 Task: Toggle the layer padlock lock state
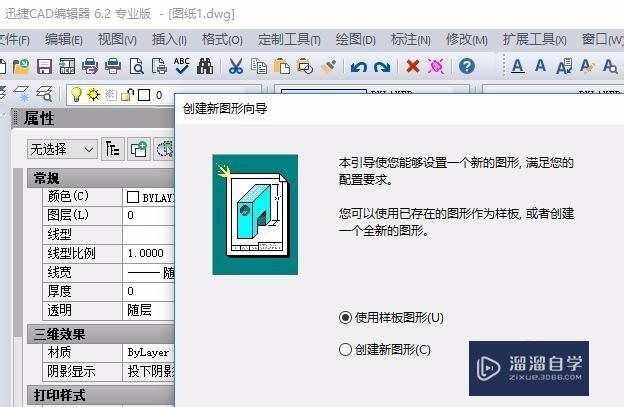pos(127,95)
